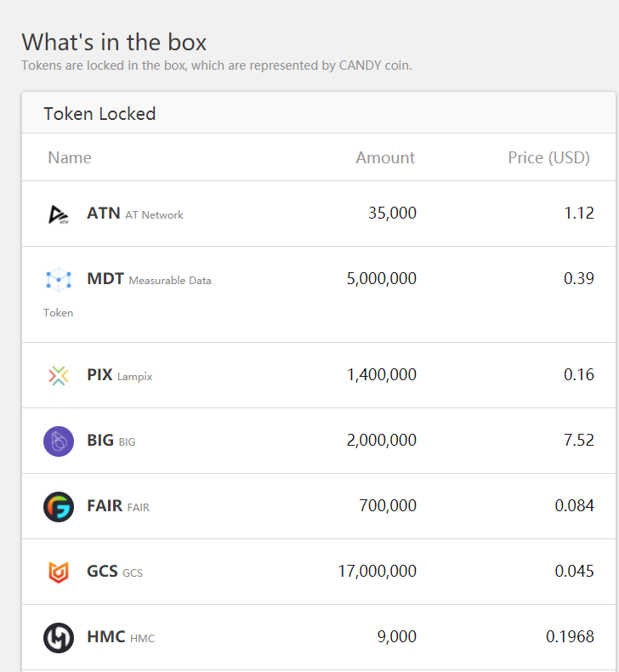Click the FAIR token name text
This screenshot has width=619, height=672.
tap(105, 506)
